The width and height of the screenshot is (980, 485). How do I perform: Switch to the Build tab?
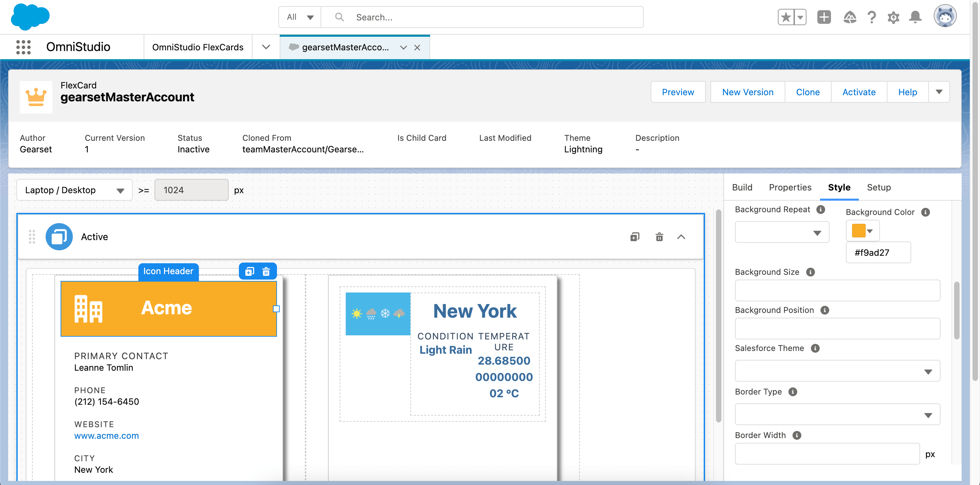coord(742,187)
